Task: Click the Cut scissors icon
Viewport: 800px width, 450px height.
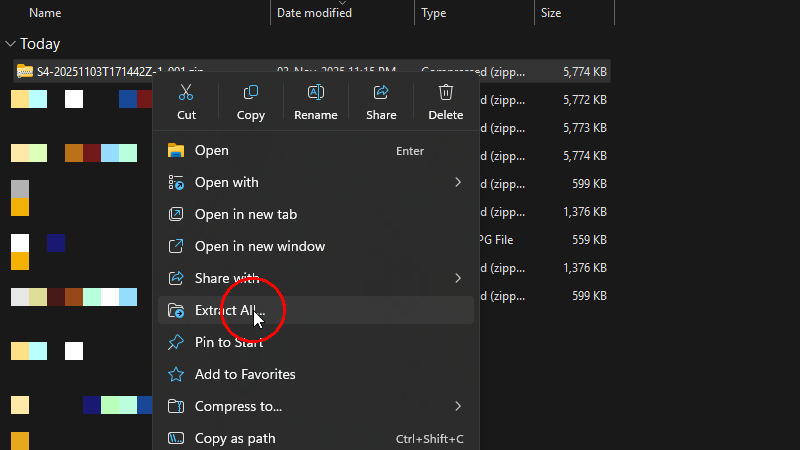Action: coord(186,93)
